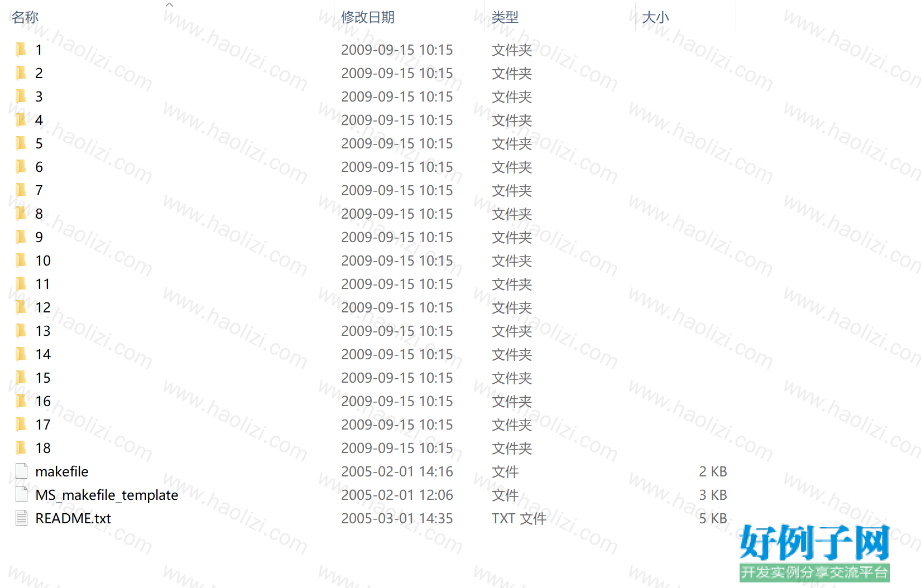Viewport: 921px width, 588px height.
Task: Select the folder icon for folder 5
Action: click(x=21, y=143)
